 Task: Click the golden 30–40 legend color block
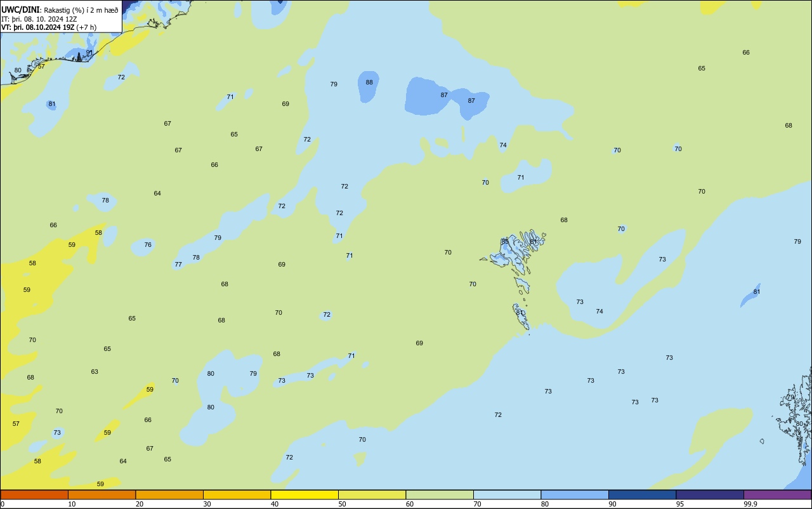click(237, 495)
